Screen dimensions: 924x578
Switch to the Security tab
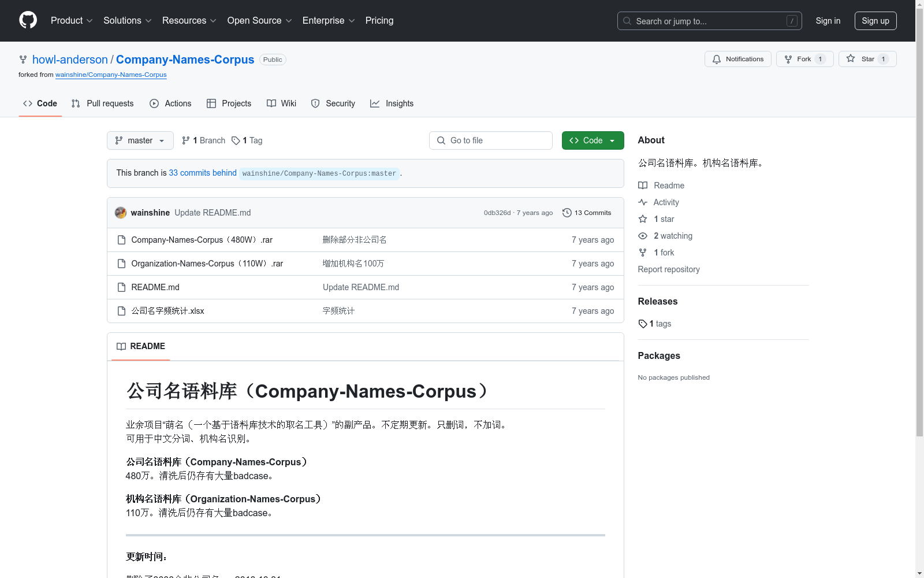pos(333,103)
